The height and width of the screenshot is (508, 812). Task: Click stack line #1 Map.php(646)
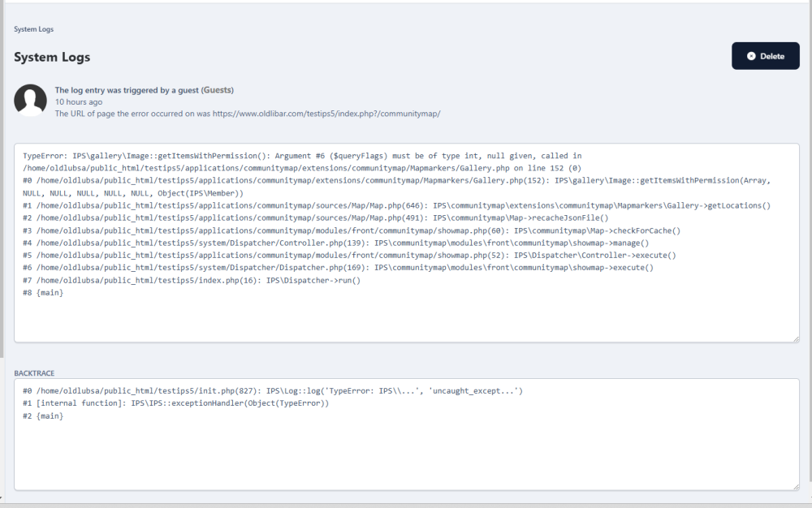click(397, 205)
